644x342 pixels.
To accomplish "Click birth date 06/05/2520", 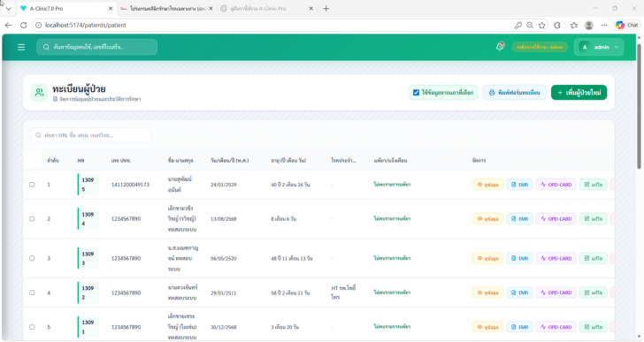I will pos(224,258).
